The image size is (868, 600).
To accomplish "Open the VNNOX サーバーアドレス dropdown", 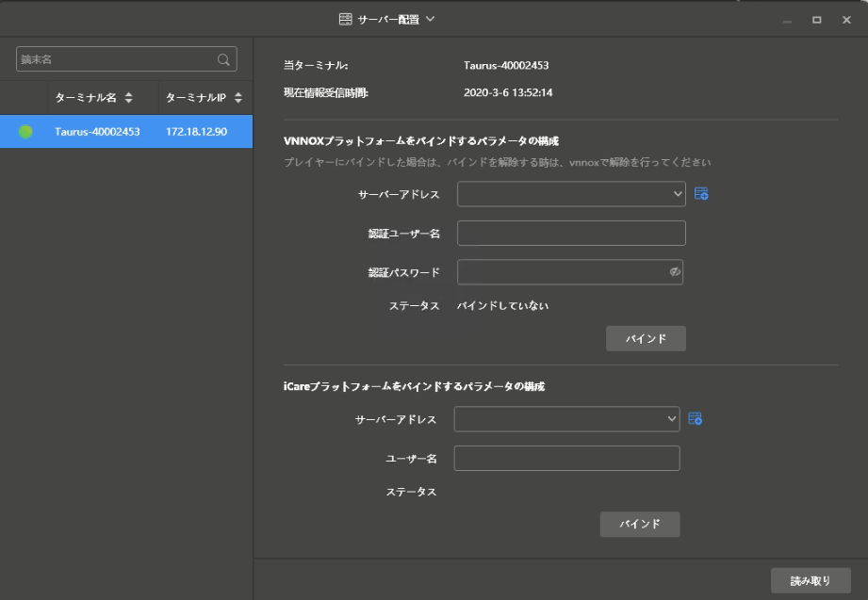I will point(571,194).
